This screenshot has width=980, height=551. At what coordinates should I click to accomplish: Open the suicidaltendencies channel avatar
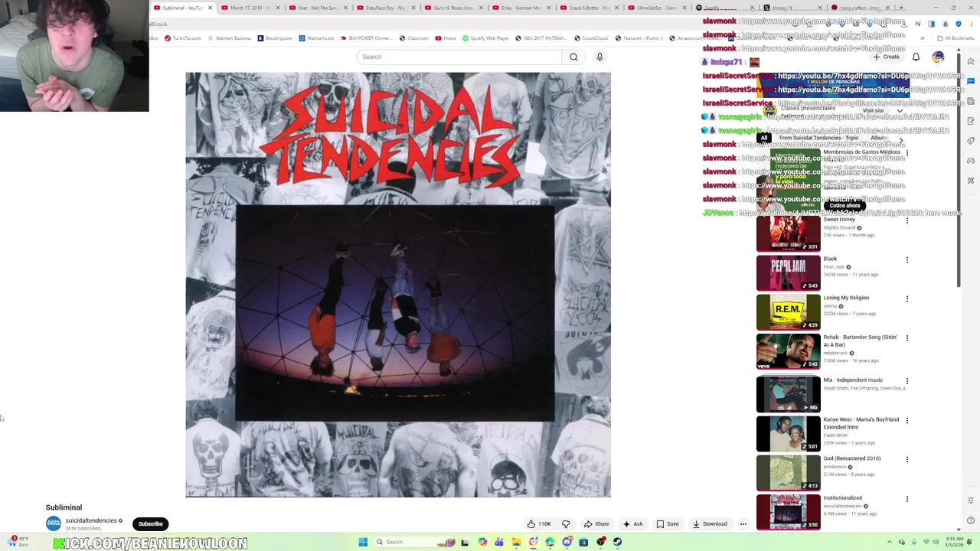pyautogui.click(x=54, y=523)
